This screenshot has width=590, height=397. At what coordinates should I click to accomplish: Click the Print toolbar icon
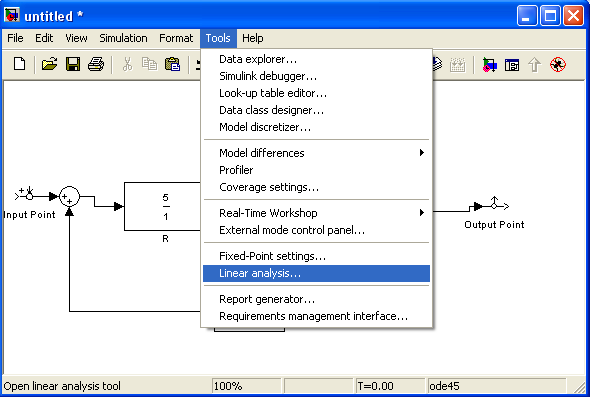(x=96, y=64)
